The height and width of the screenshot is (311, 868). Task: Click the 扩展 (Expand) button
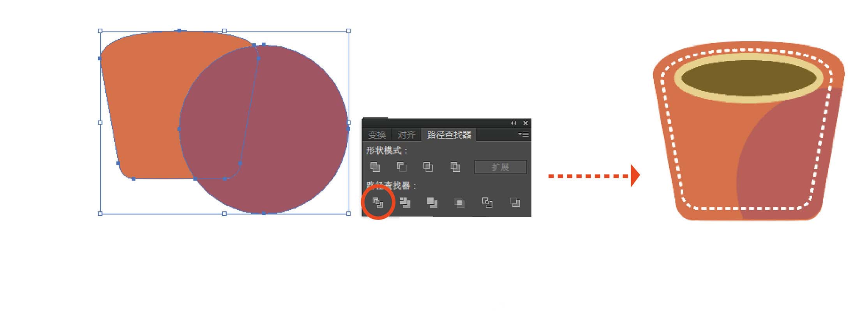point(500,167)
